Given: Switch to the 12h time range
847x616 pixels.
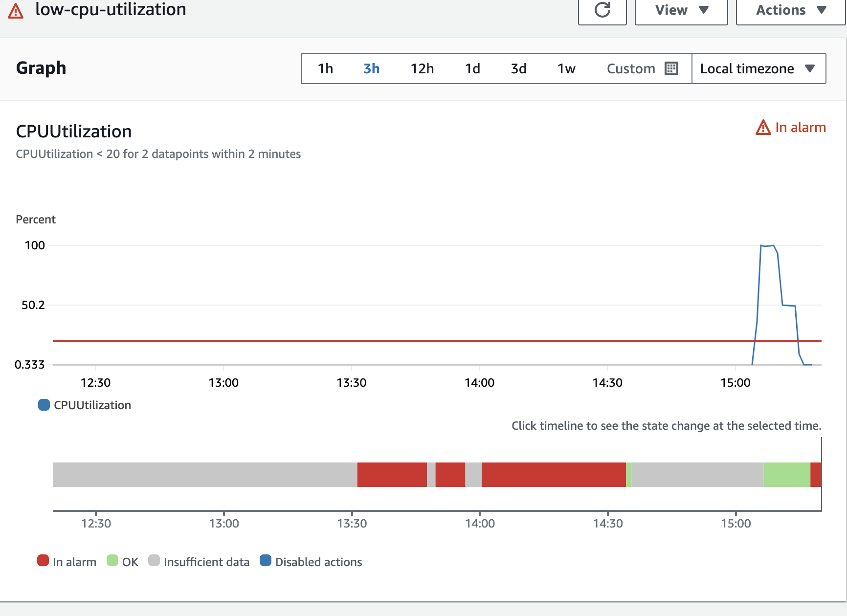Looking at the screenshot, I should point(422,68).
